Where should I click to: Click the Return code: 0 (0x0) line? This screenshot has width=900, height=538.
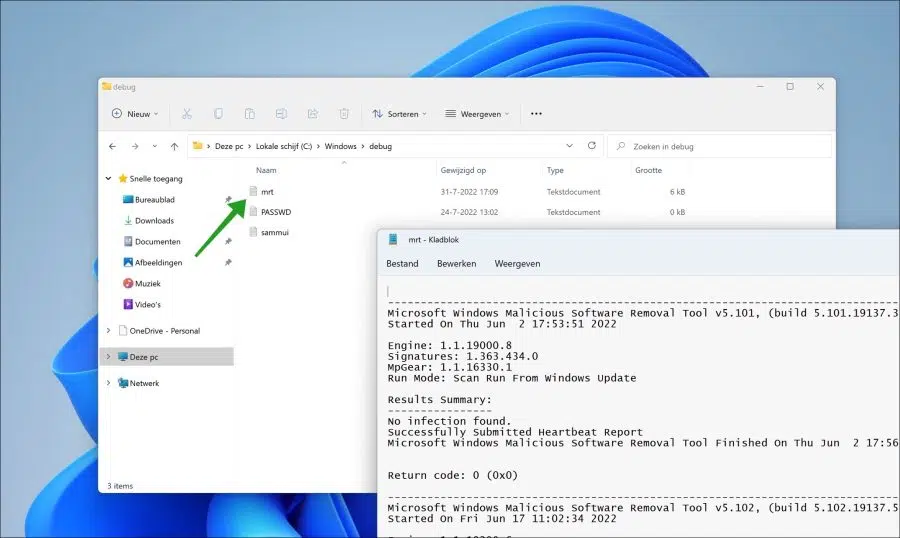point(453,475)
